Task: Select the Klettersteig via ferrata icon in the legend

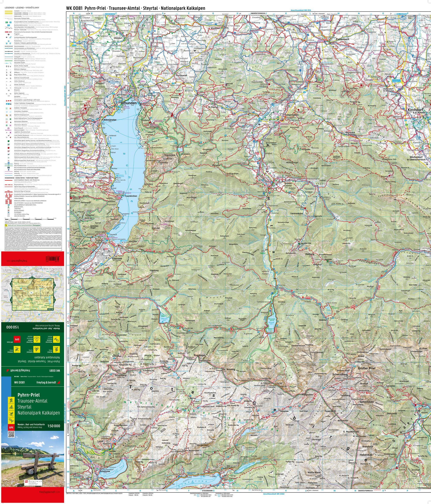Action: pos(6,122)
